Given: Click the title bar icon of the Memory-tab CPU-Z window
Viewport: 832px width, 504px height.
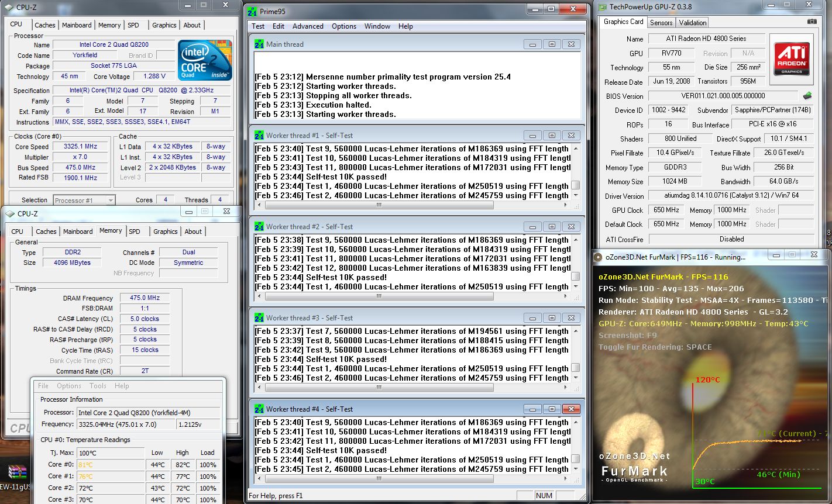Looking at the screenshot, I should click(11, 214).
